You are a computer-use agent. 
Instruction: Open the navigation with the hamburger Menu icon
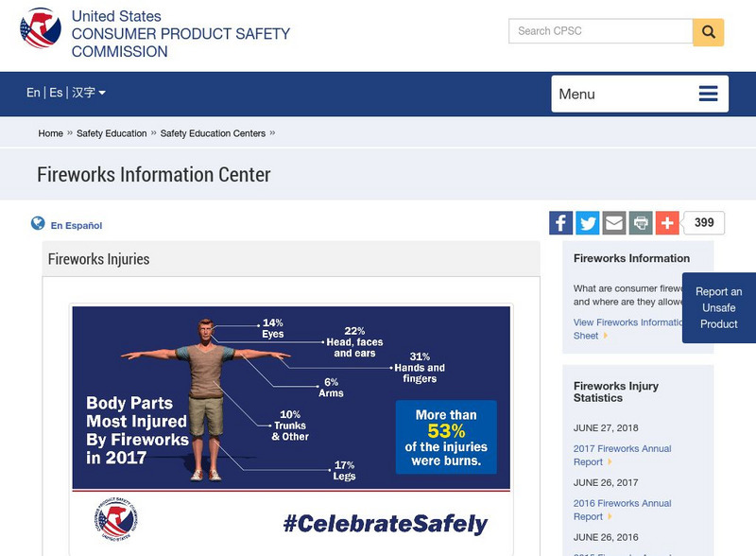click(x=707, y=94)
